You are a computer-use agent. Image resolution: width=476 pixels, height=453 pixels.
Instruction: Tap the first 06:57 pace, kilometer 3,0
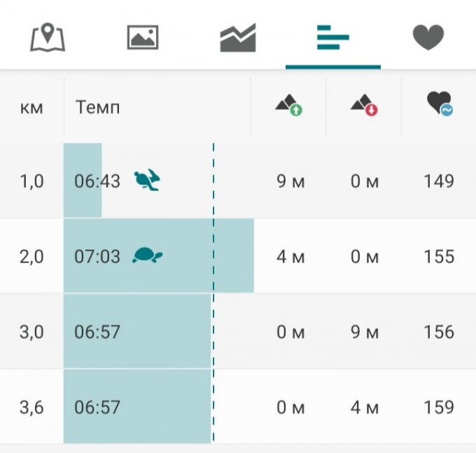tap(97, 332)
